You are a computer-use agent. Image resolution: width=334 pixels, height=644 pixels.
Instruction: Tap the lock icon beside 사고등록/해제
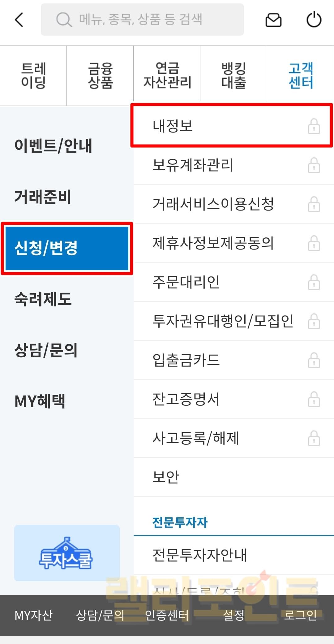click(x=314, y=438)
